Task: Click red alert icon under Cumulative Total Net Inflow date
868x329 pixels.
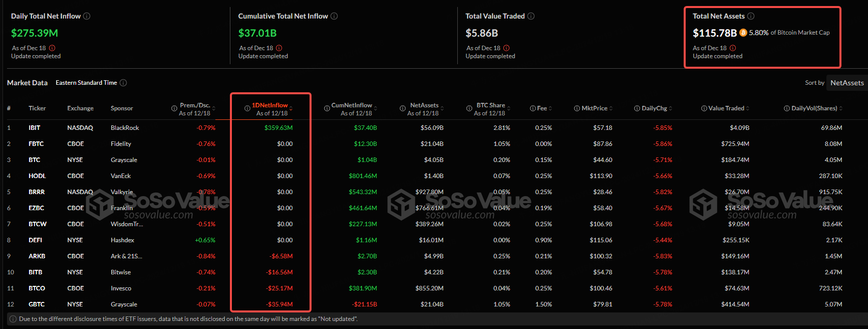Action: click(x=279, y=48)
